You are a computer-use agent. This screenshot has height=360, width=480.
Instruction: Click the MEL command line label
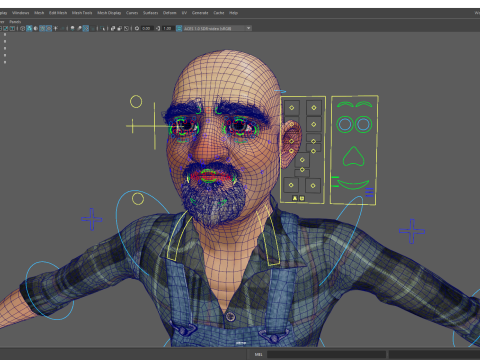[258, 354]
